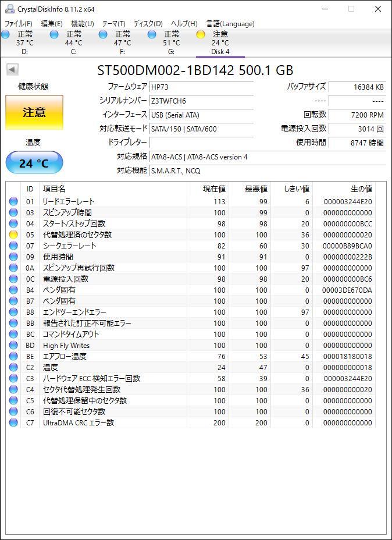Click status orb for 電源投入回数 attribute row
This screenshot has height=540, width=392.
13,279
